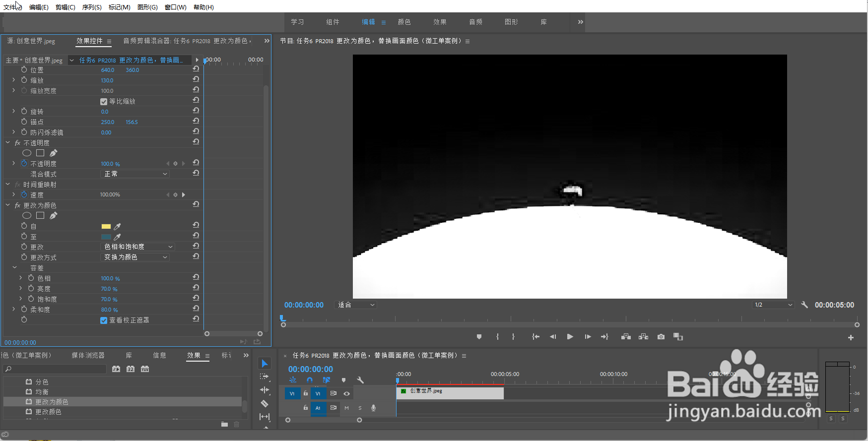868x441 pixels.
Task: Toggle animation stopwatch for 旋转
Action: [24, 111]
